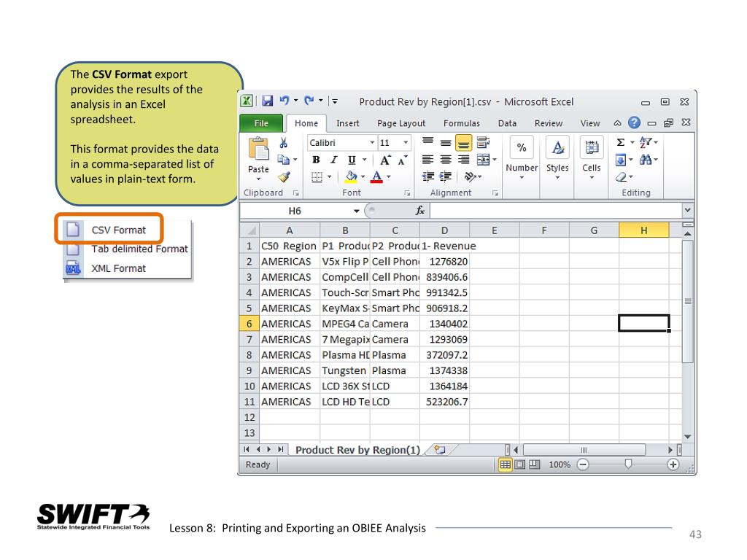
Task: Click Insert Worksheet icon
Action: [440, 450]
